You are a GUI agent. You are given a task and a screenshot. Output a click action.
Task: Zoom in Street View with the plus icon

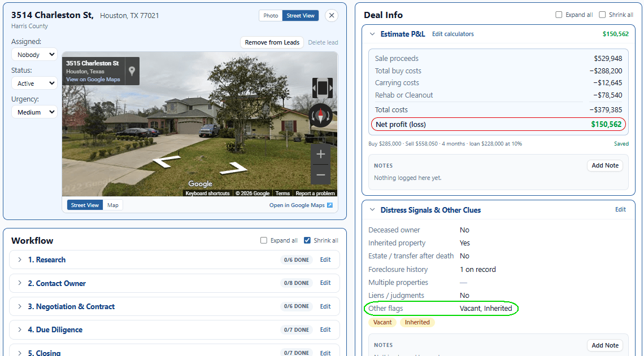pyautogui.click(x=321, y=154)
